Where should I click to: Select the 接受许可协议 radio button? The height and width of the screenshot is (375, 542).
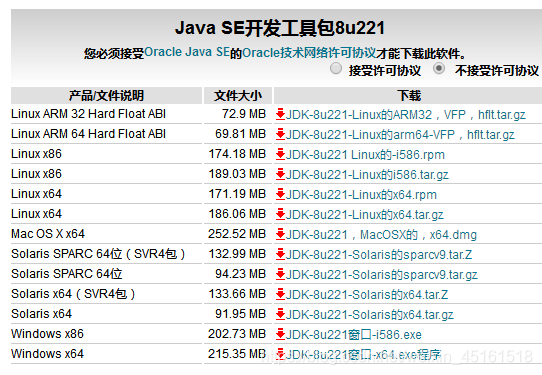(x=336, y=68)
